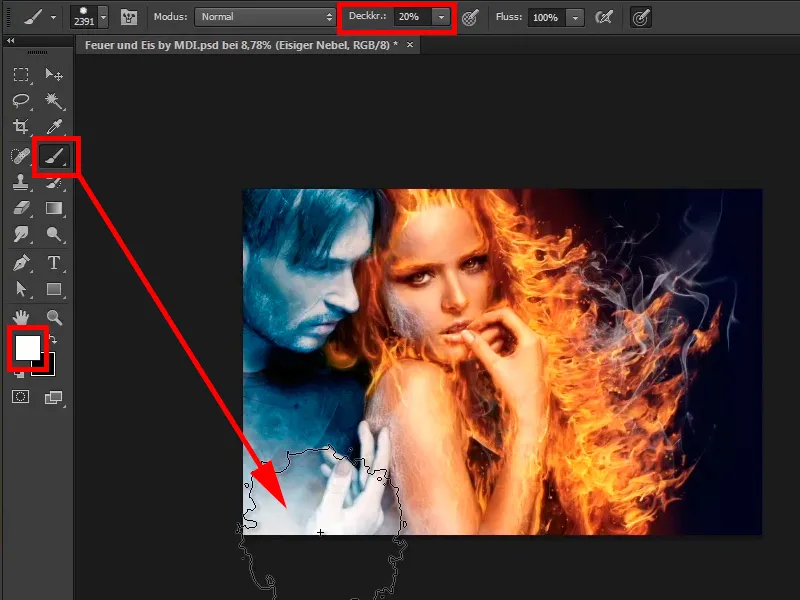800x600 pixels.
Task: Choose the Type tool
Action: coord(54,263)
